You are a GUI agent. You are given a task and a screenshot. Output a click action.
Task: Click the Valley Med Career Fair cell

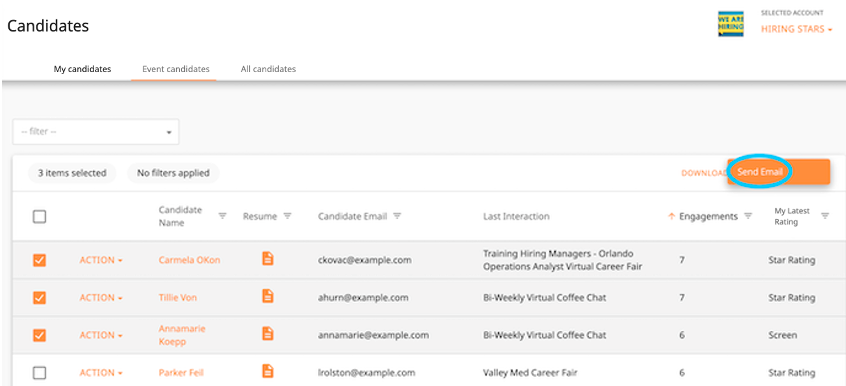tap(529, 373)
